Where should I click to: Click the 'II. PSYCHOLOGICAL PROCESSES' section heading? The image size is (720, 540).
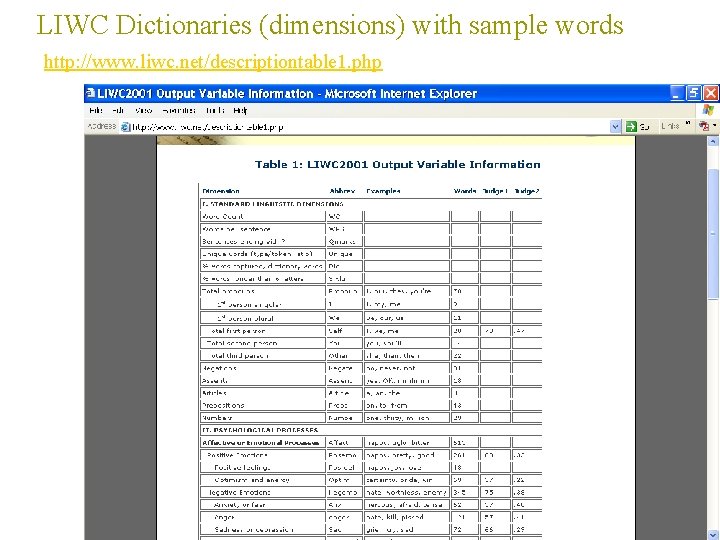coord(260,430)
